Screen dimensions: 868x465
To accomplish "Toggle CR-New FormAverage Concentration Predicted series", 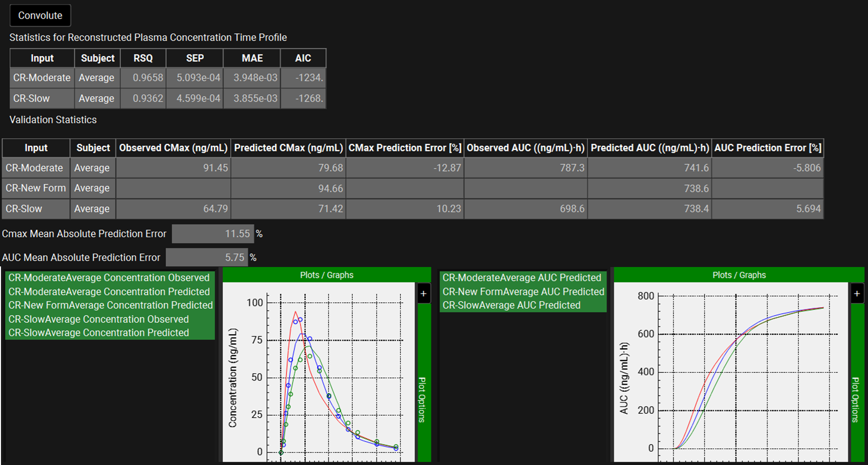I will [x=110, y=305].
